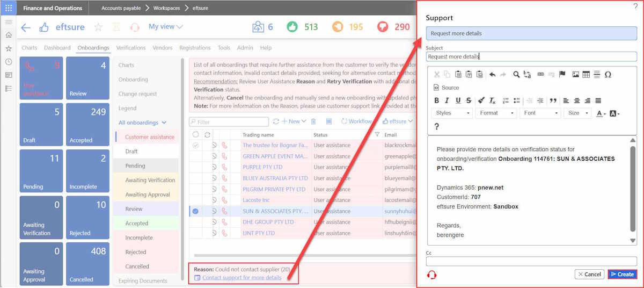Switch to Verifications tab

(131, 48)
